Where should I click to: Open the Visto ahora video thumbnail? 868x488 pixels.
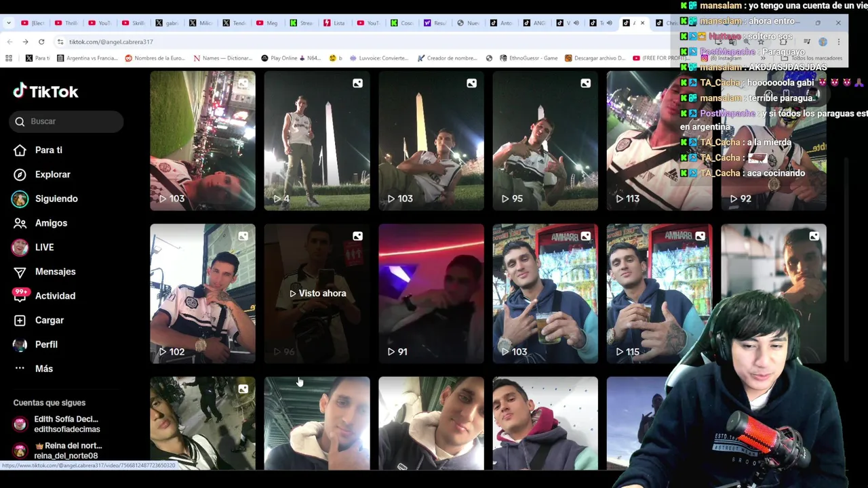tap(317, 293)
